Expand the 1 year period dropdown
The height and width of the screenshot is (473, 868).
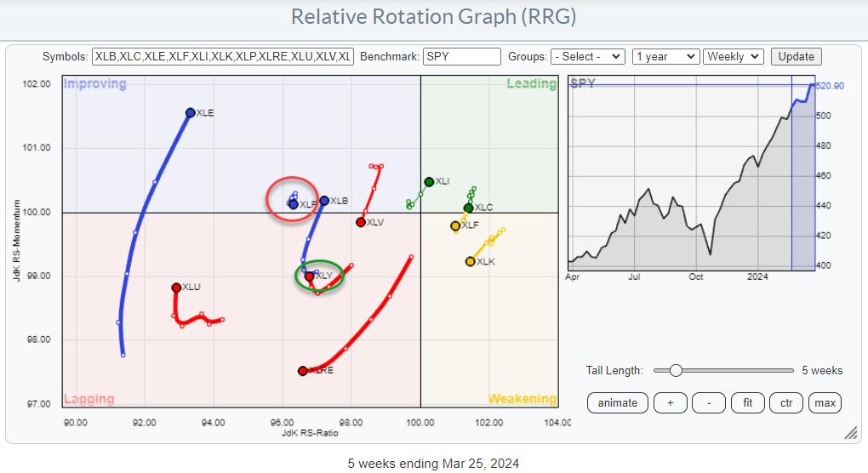(x=665, y=57)
